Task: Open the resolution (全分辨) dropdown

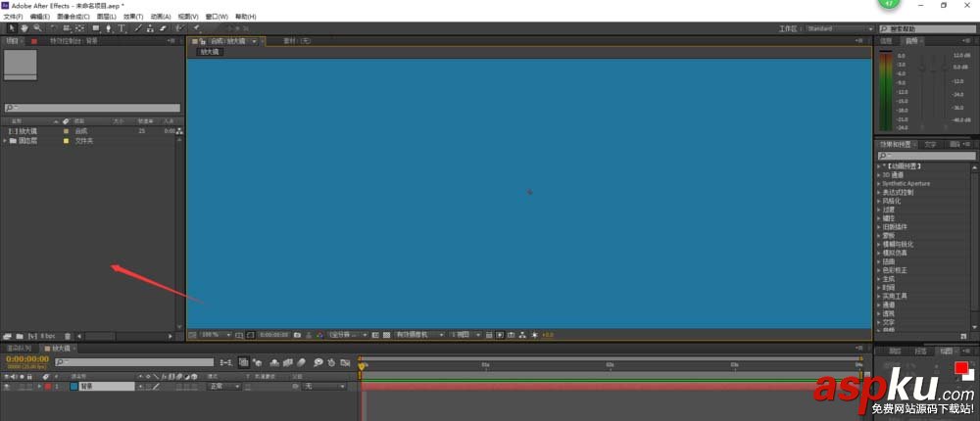Action: pyautogui.click(x=350, y=335)
